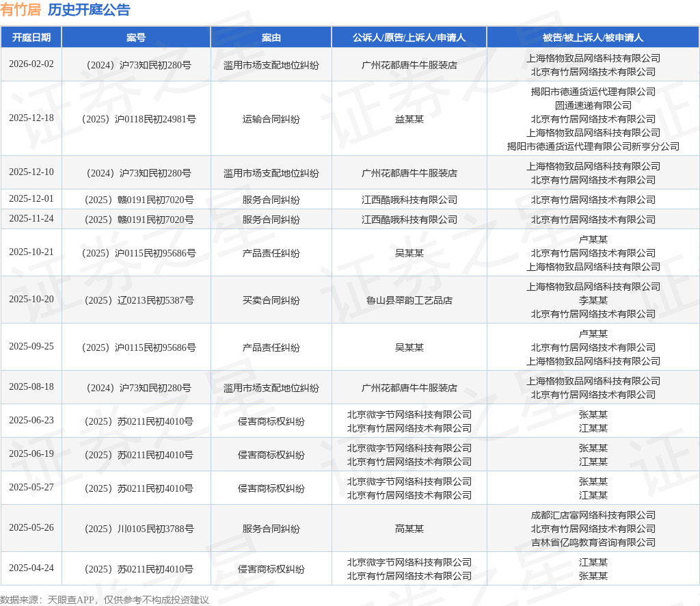Click the 案号 column header
Screen dimensions: 700x606
coord(136,38)
